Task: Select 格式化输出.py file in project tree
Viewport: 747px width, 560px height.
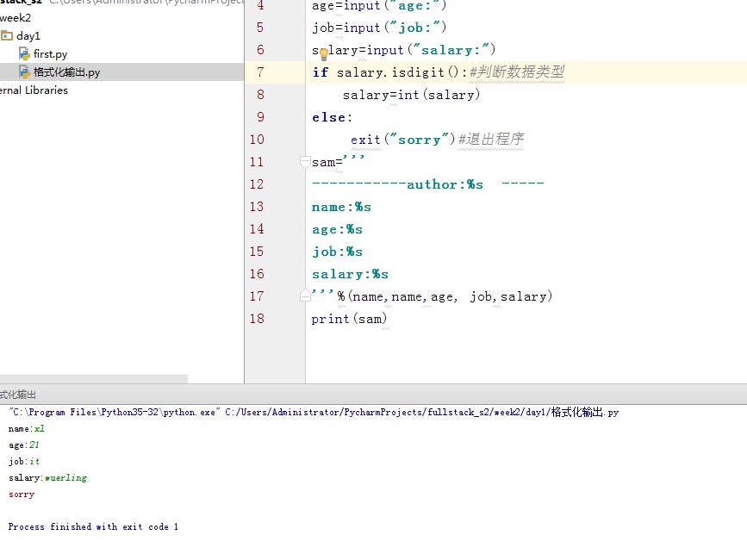Action: click(x=66, y=72)
